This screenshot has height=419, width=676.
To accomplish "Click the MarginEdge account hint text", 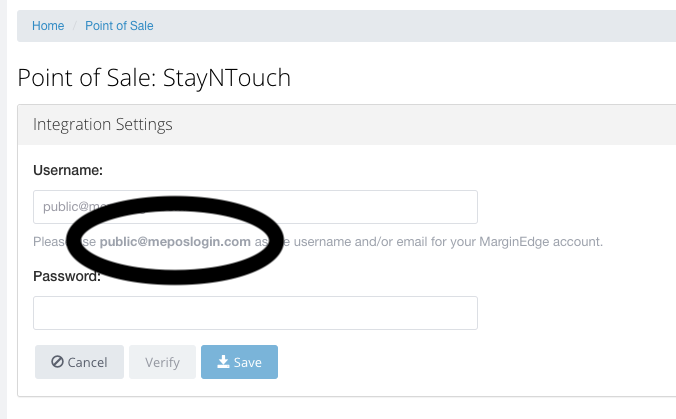I will (541, 241).
